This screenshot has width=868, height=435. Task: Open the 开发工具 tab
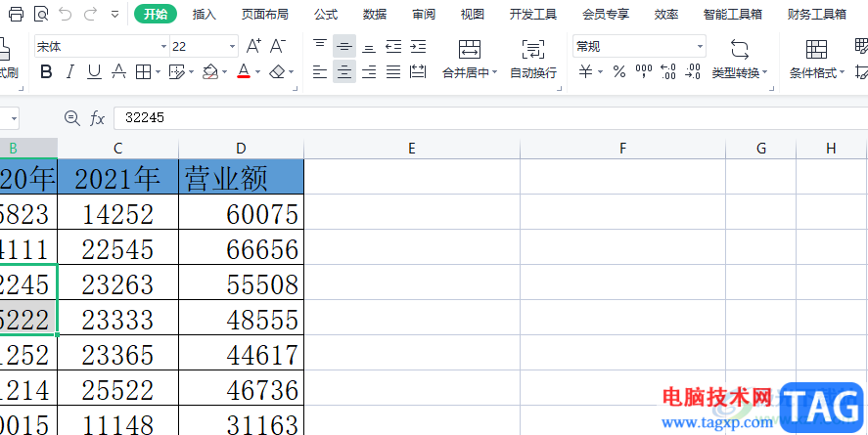click(x=533, y=15)
